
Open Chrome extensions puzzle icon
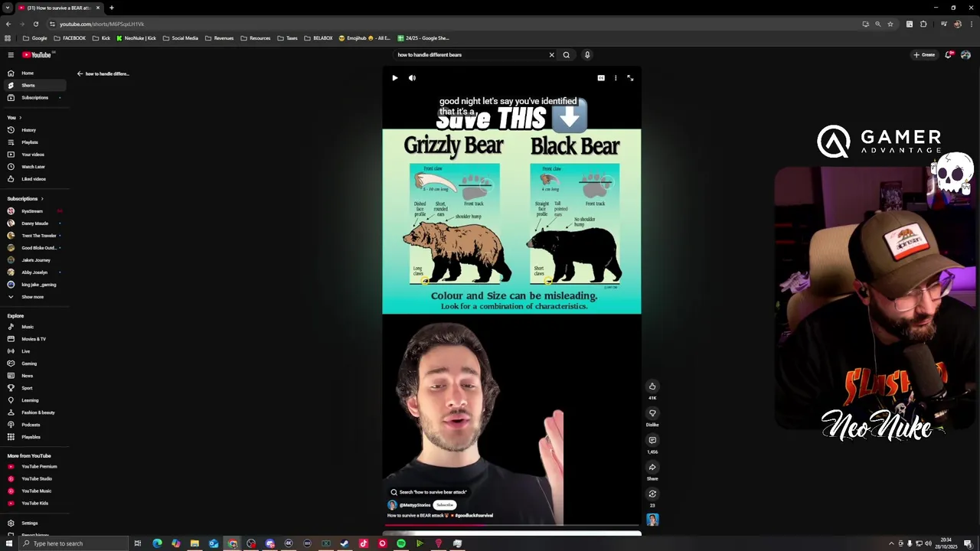[923, 24]
